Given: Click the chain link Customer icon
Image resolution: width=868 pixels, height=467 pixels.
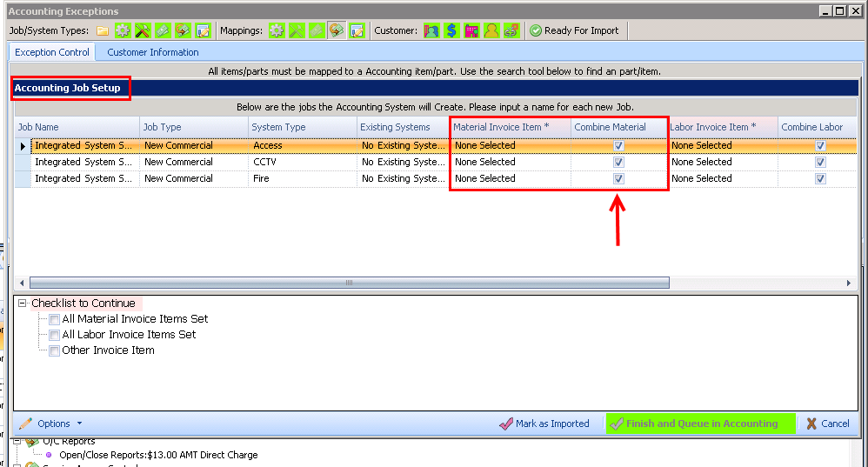Looking at the screenshot, I should click(511, 31).
